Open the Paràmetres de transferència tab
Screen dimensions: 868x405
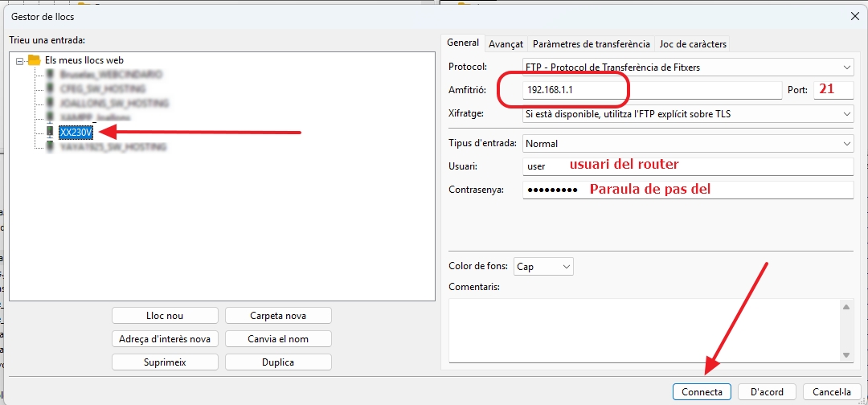592,43
